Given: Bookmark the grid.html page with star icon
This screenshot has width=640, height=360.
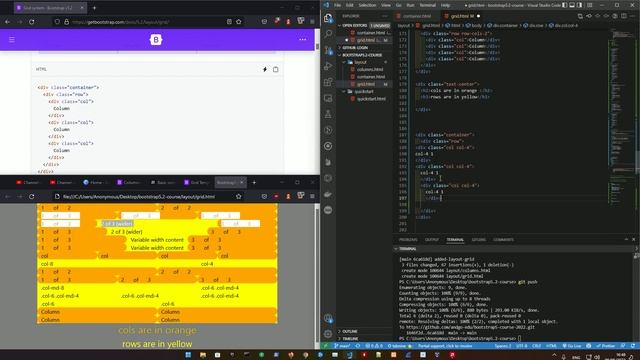Looking at the screenshot, I should coord(239,196).
